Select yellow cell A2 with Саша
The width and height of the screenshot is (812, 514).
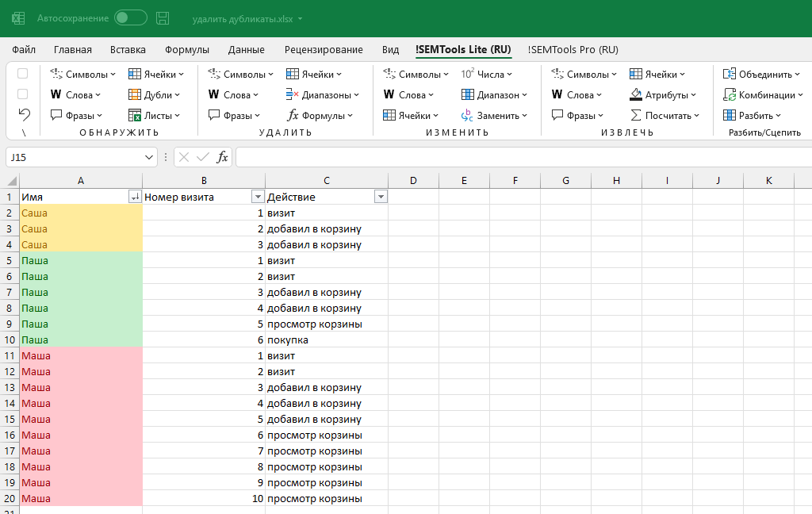pyautogui.click(x=81, y=213)
